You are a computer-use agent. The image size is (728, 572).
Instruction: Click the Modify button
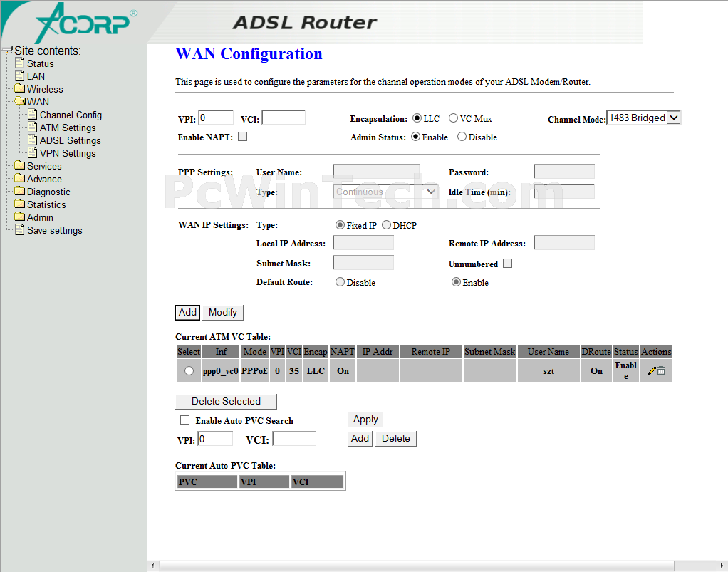click(x=223, y=312)
